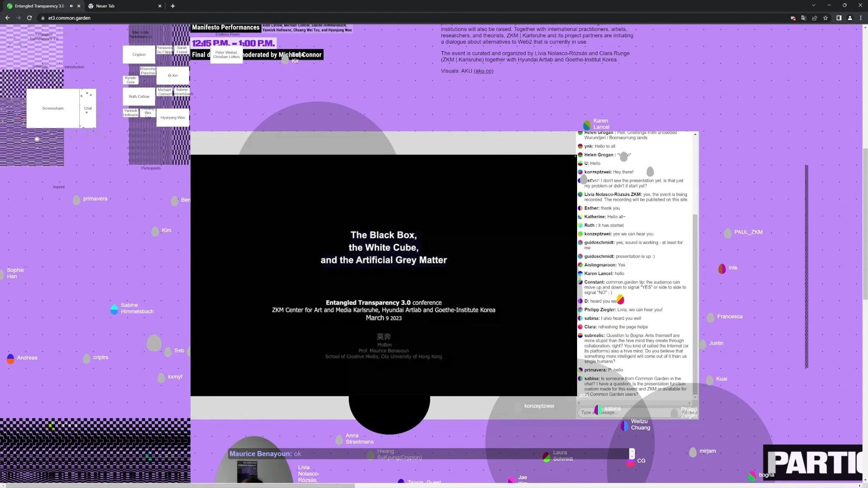
Task: Click the Chrome profile avatar icon
Action: [850, 18]
